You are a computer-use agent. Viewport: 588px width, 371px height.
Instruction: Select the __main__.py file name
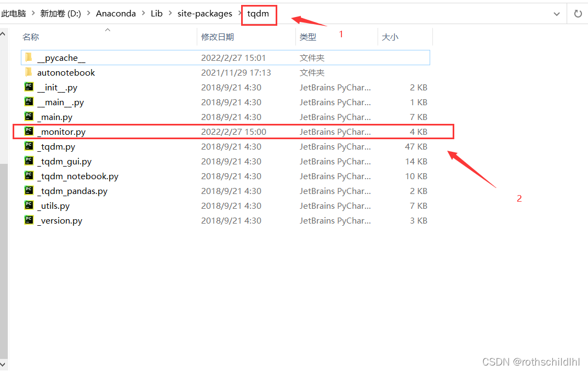point(60,102)
